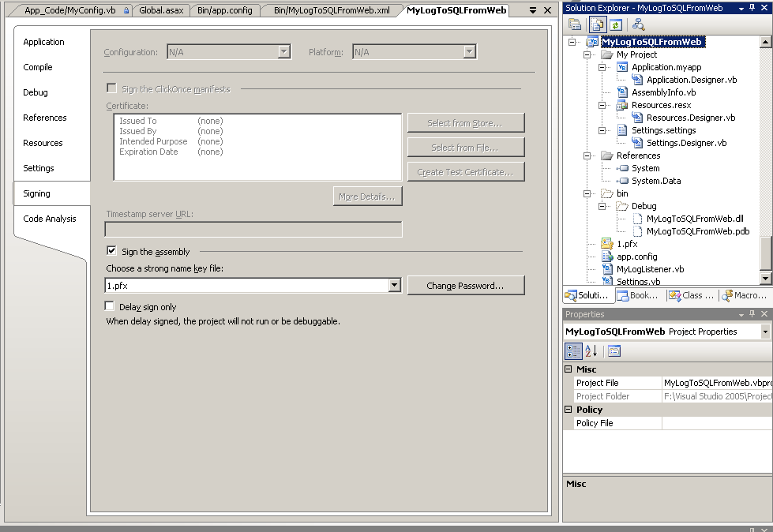Click the System.Data reference icon

[x=622, y=181]
